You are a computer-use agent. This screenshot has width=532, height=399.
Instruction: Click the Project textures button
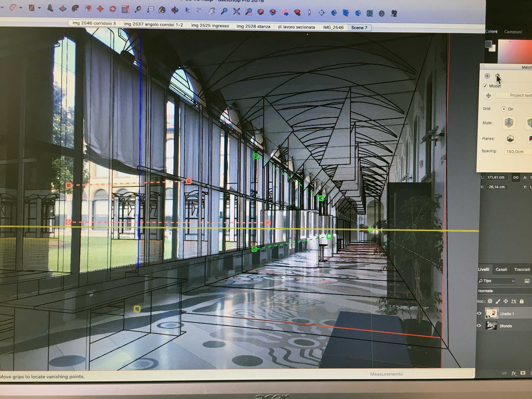click(x=514, y=96)
